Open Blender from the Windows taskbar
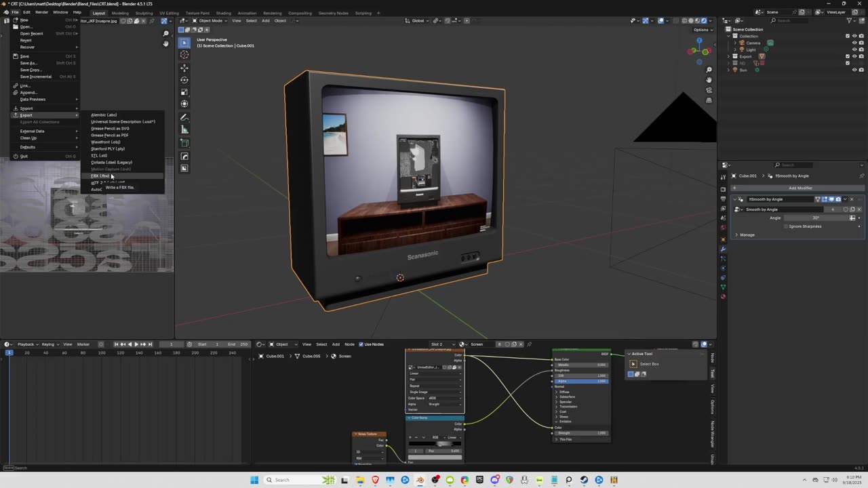Viewport: 868px width, 488px height. pos(420,480)
